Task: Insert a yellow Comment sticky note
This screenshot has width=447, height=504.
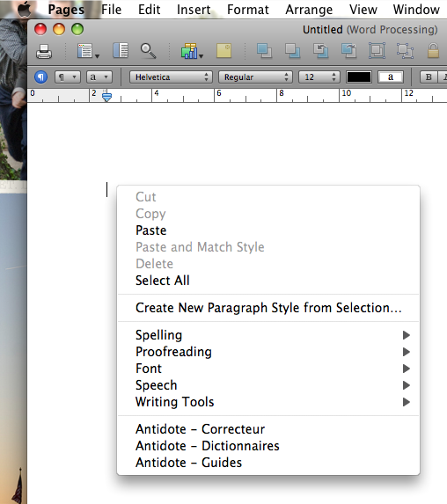Action: pyautogui.click(x=223, y=51)
